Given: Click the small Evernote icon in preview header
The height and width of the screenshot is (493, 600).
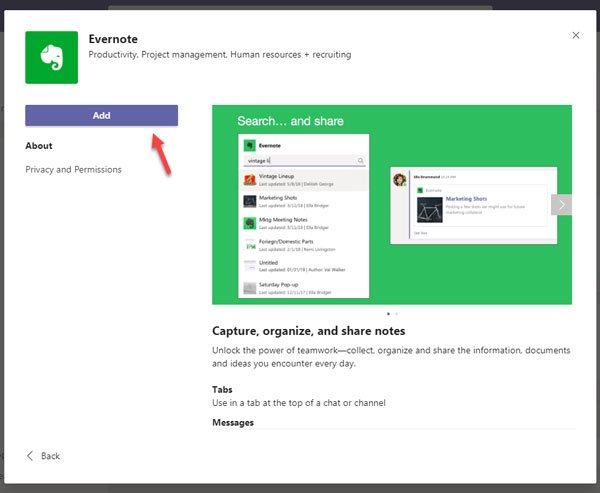Looking at the screenshot, I should (x=250, y=145).
